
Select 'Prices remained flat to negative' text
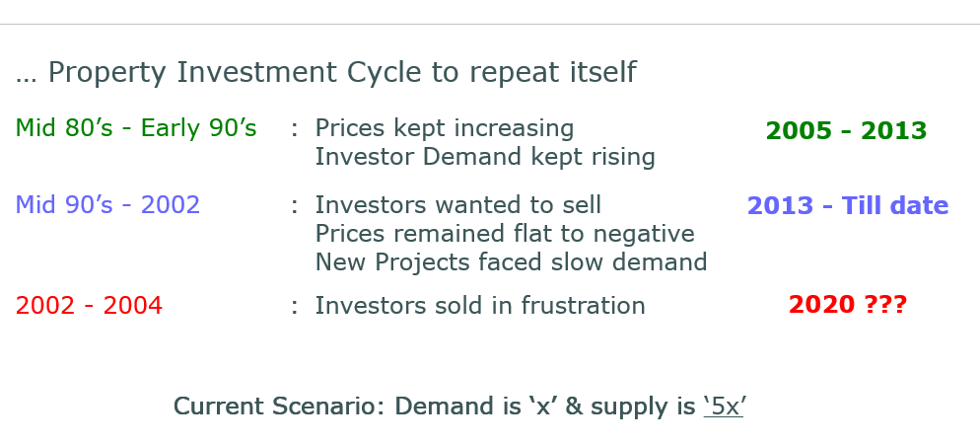505,234
